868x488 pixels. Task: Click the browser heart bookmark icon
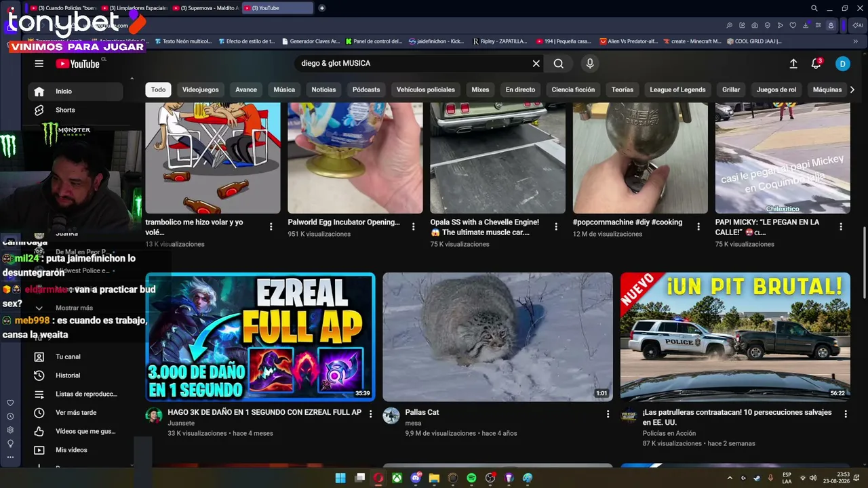pyautogui.click(x=793, y=25)
